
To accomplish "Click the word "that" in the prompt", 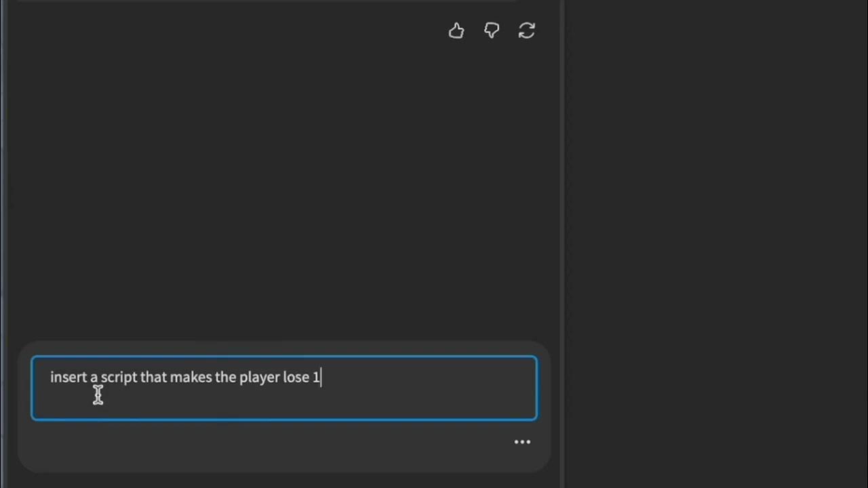I will [x=153, y=377].
